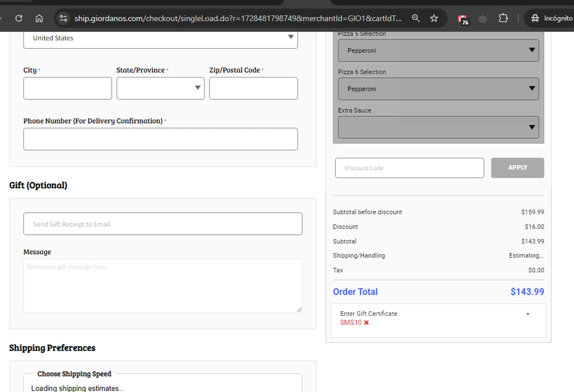The width and height of the screenshot is (574, 392).
Task: Remove the SMS10 code with red X
Action: [366, 323]
